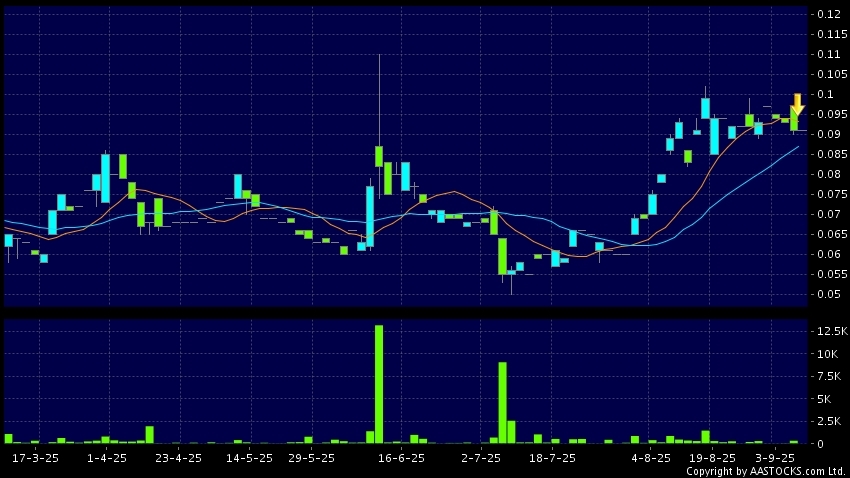This screenshot has width=850, height=478.
Task: Click the 18-7-25 date label
Action: pyautogui.click(x=552, y=458)
